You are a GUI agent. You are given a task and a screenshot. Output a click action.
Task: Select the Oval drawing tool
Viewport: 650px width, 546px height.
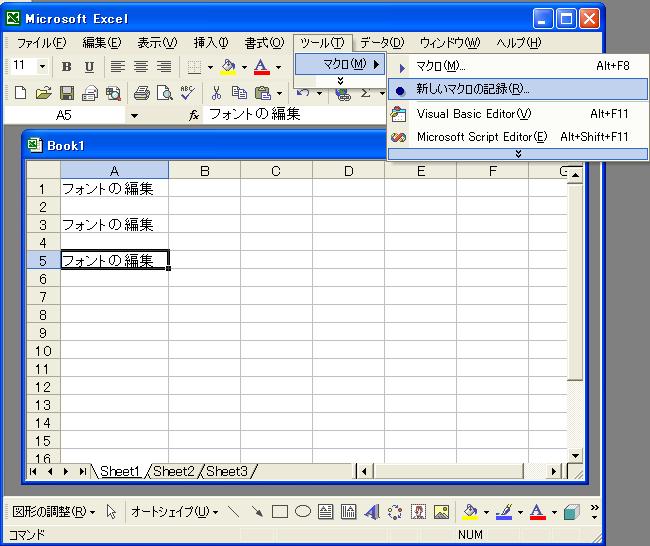click(x=303, y=512)
